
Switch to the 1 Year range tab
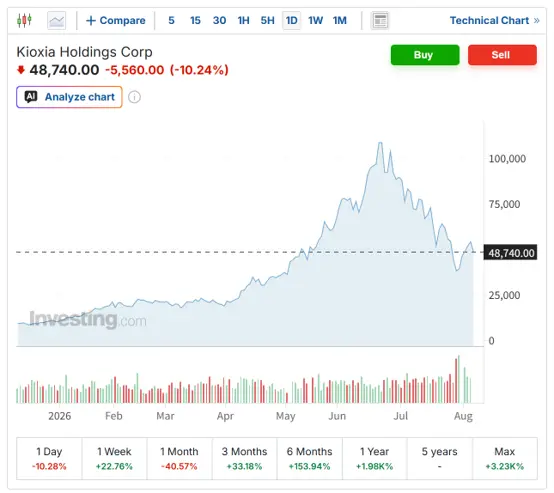coord(375,459)
